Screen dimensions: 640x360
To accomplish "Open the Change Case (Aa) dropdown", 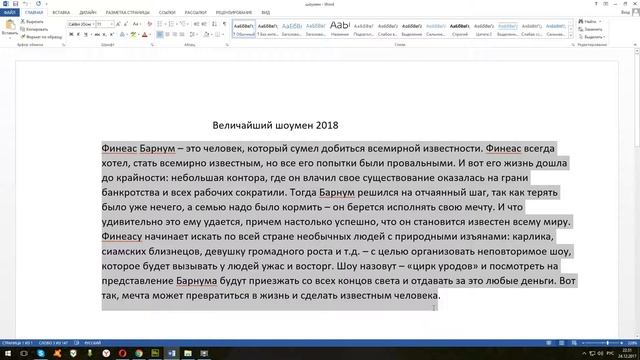I will (137, 24).
